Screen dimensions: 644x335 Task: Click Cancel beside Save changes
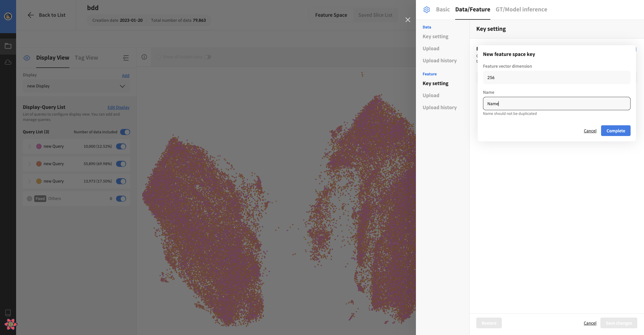(590, 323)
